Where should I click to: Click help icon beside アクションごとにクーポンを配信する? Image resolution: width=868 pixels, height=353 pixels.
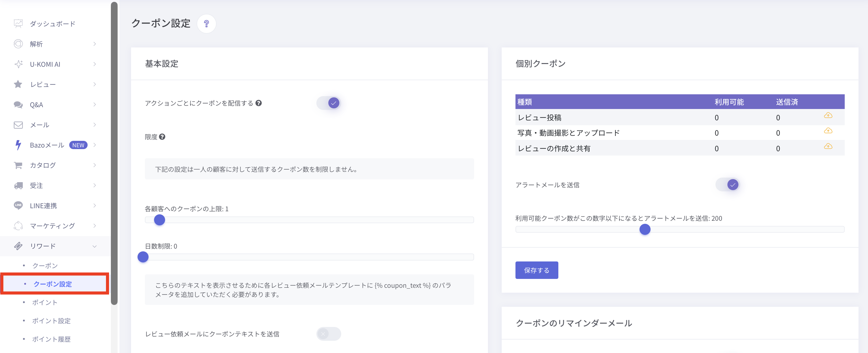coord(259,103)
